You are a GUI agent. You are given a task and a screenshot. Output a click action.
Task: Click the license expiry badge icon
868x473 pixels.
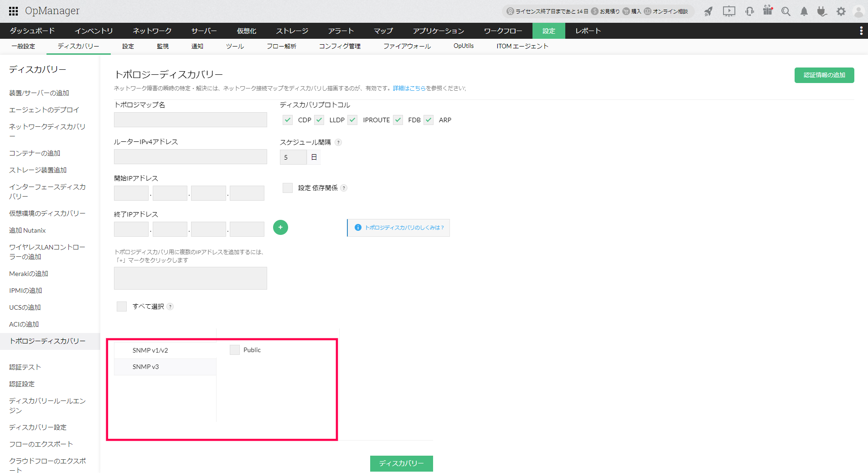(x=510, y=11)
